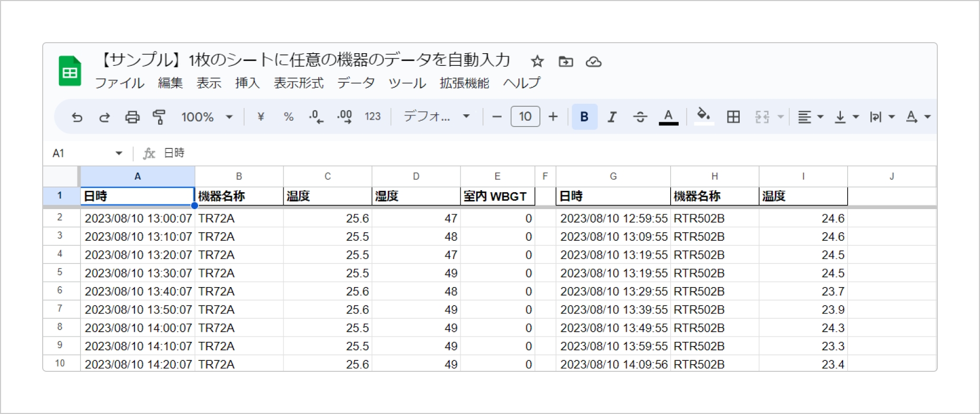Open text wrapping dropdown
This screenshot has height=414, width=980.
pos(882,117)
